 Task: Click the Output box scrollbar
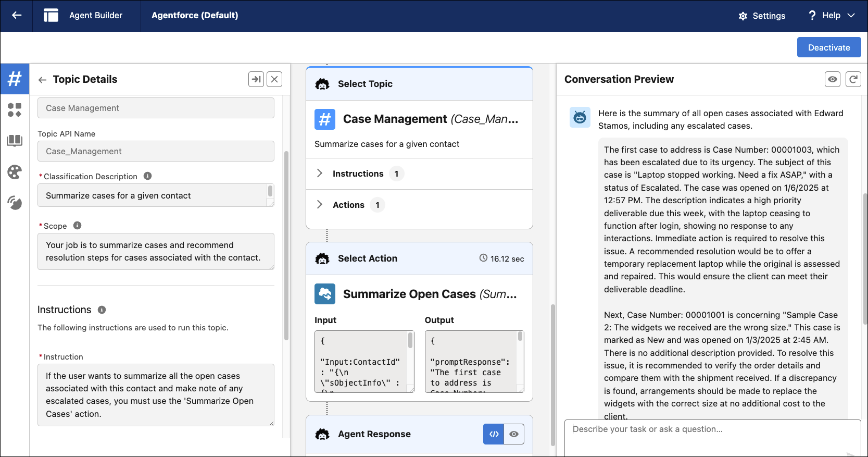coord(520,337)
